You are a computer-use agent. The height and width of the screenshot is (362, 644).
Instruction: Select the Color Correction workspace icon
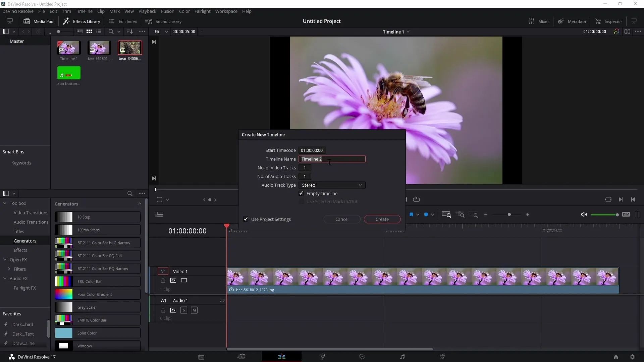(x=362, y=357)
